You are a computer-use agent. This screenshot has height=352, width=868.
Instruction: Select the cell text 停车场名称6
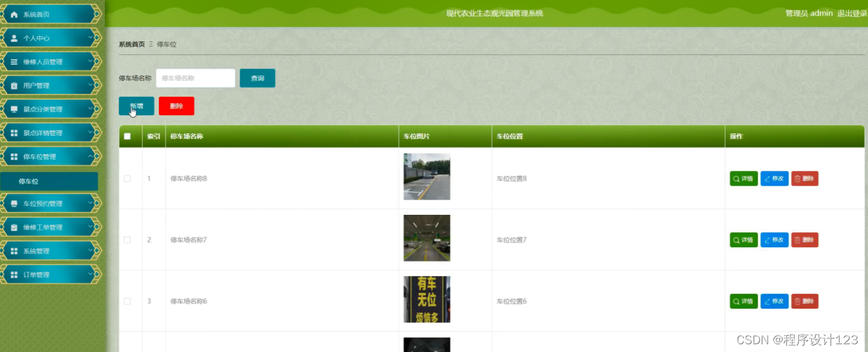click(x=188, y=302)
